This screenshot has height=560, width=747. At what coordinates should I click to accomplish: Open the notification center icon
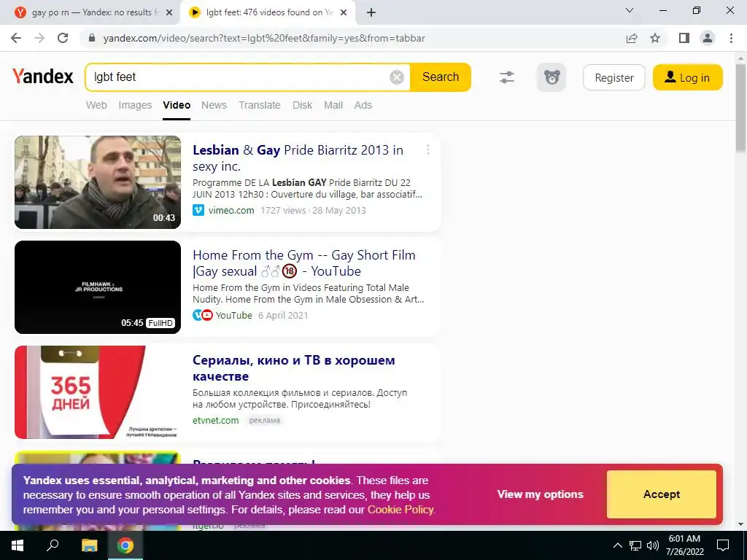[723, 545]
